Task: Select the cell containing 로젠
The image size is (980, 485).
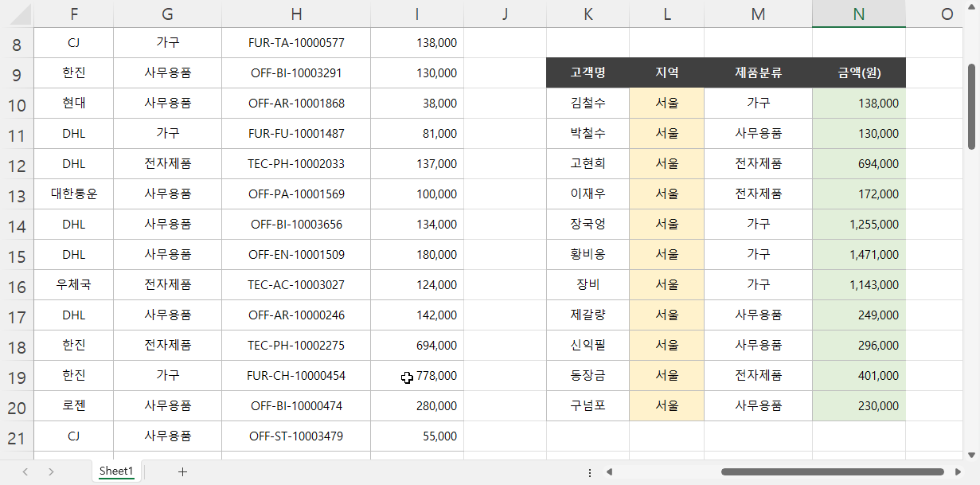Action: (x=74, y=406)
